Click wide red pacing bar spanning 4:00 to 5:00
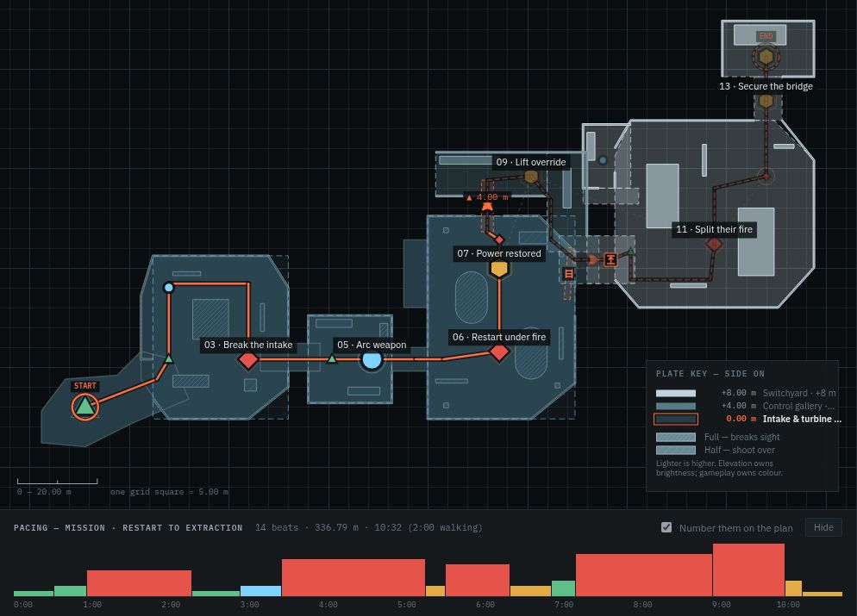This screenshot has height=616, width=857. 353,577
